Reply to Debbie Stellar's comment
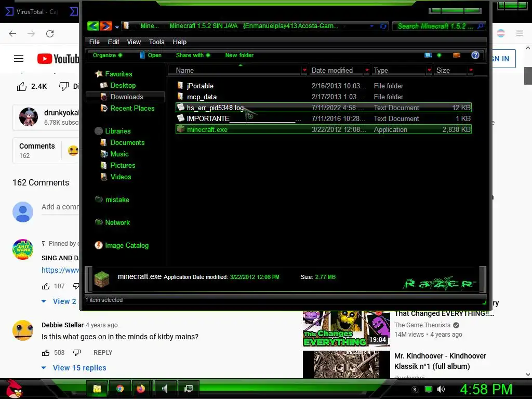Image resolution: width=532 pixels, height=399 pixels. point(103,353)
